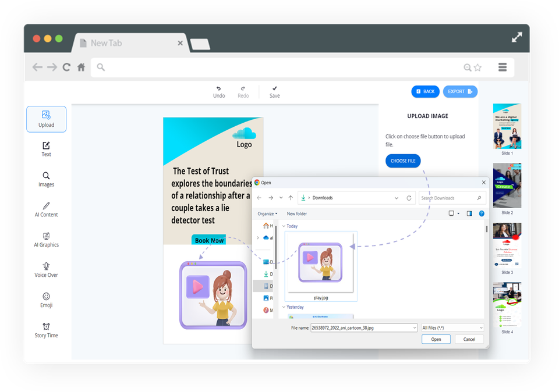
Task: Toggle the browser fullscreen arrows
Action: [517, 37]
